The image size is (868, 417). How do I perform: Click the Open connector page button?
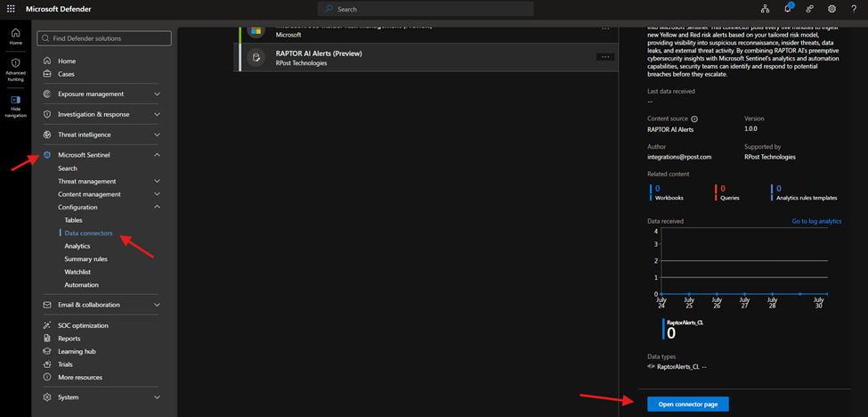688,405
